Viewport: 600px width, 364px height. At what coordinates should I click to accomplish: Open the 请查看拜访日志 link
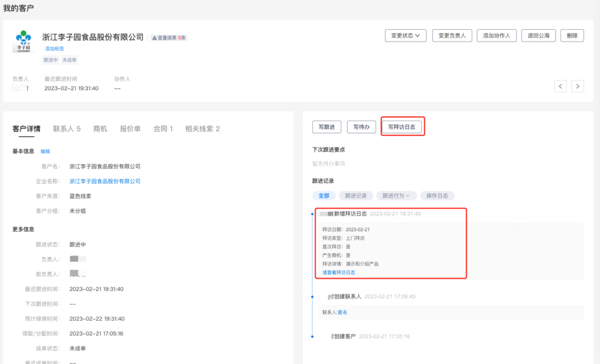pos(339,272)
